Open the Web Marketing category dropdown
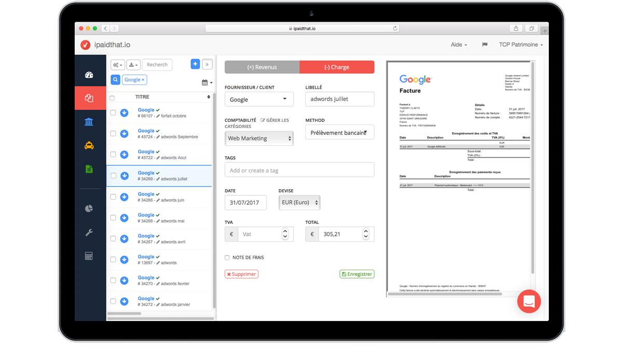Viewport: 623px width, 364px height. (259, 138)
